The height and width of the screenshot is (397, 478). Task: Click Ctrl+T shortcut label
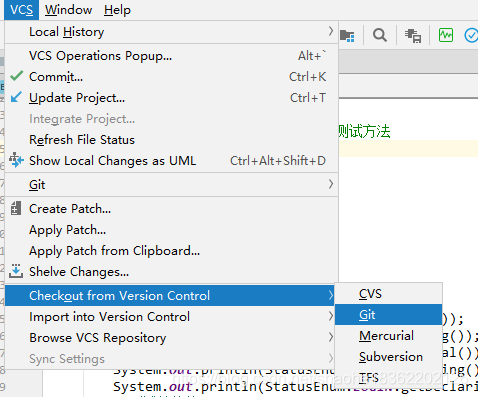coord(308,98)
